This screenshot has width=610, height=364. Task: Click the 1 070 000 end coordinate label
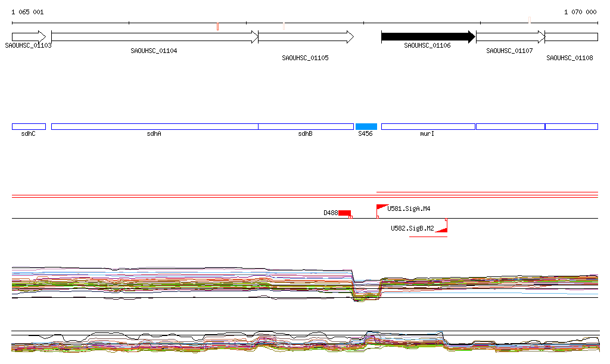[580, 12]
